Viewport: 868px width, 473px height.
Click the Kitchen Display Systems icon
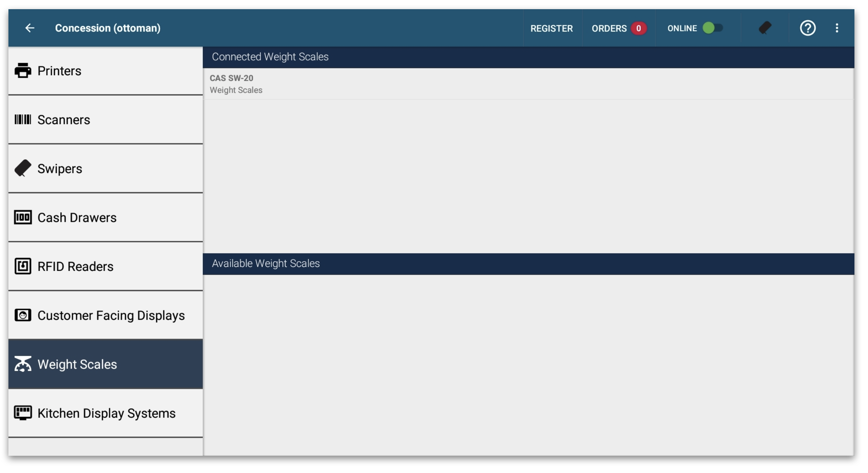pyautogui.click(x=23, y=413)
